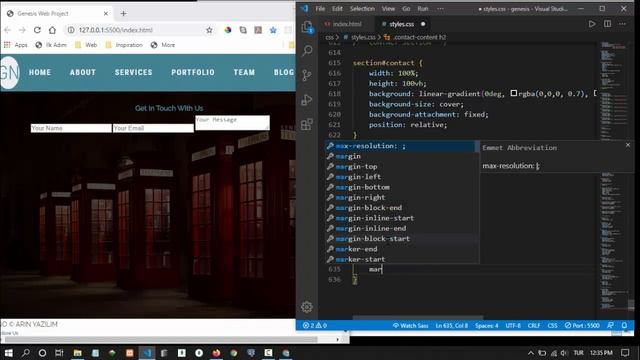Click the GN logo on the webpage
This screenshot has width=640, height=360.
(9, 73)
